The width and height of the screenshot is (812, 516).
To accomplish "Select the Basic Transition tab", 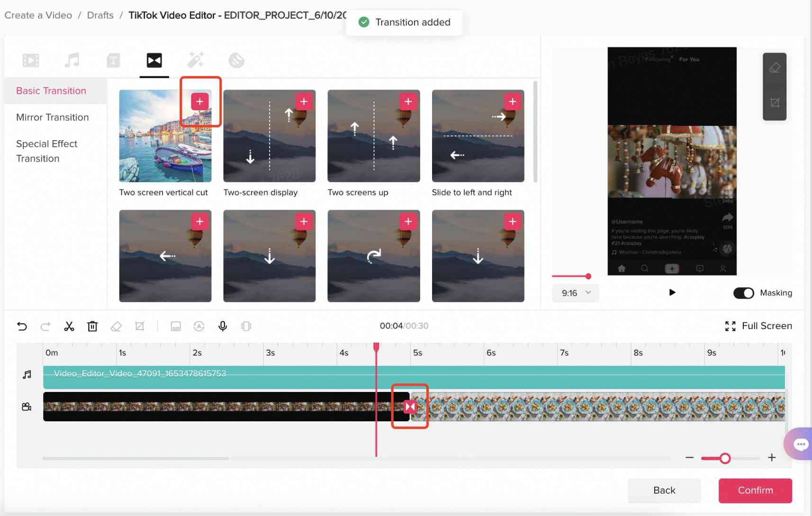I will coord(51,90).
